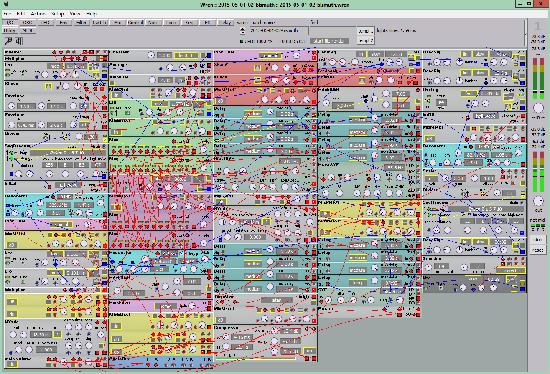Click the spinner arrows beside the patch name
This screenshot has width=550, height=374.
click(x=242, y=31)
